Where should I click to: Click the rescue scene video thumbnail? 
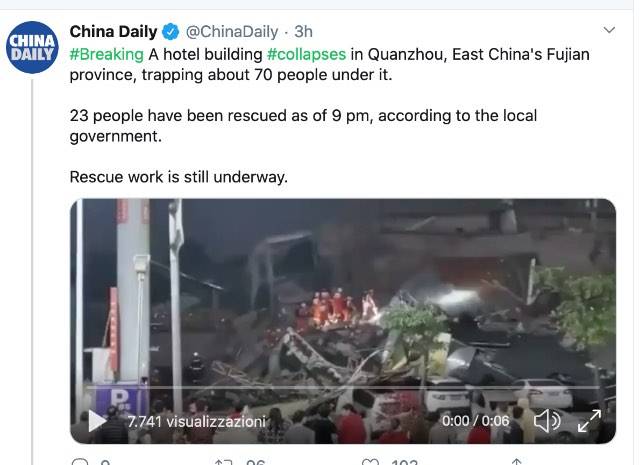[343, 321]
